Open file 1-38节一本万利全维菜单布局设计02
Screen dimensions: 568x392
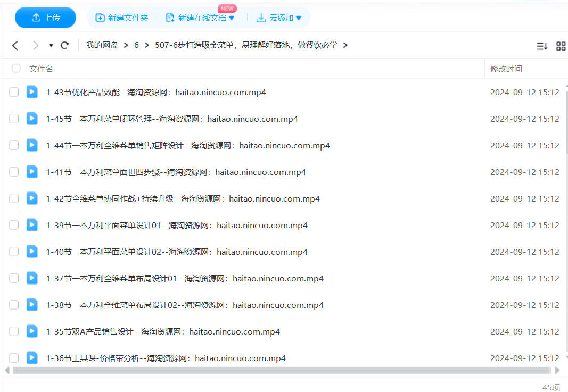[x=184, y=305]
